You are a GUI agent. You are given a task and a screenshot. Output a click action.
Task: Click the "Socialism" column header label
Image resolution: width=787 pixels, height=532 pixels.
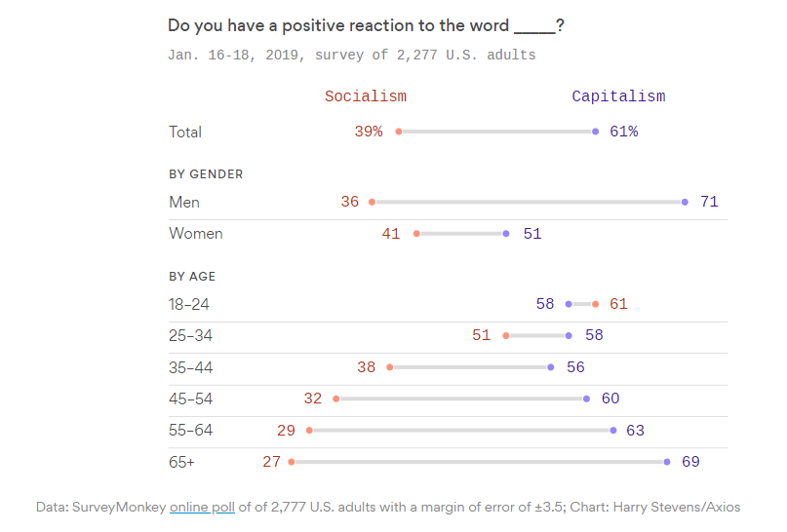pyautogui.click(x=366, y=96)
